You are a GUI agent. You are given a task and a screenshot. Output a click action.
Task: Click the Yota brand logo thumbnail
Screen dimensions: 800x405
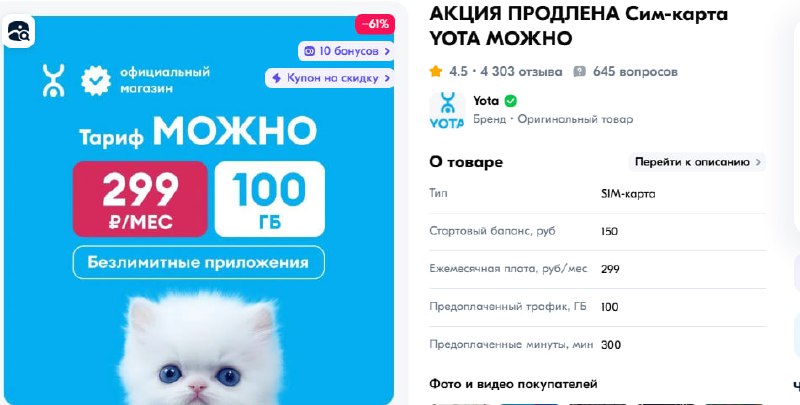447,110
